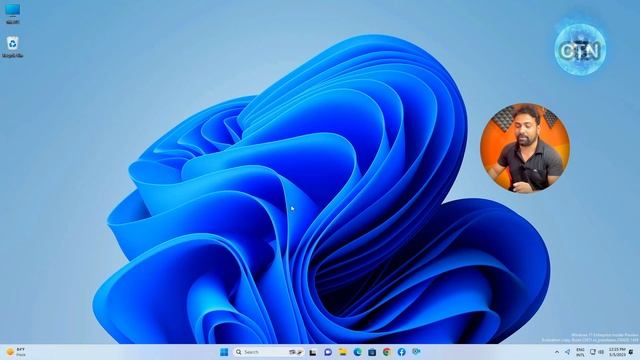The width and height of the screenshot is (640, 360).
Task: Open File Explorer from the taskbar
Action: pyautogui.click(x=342, y=352)
